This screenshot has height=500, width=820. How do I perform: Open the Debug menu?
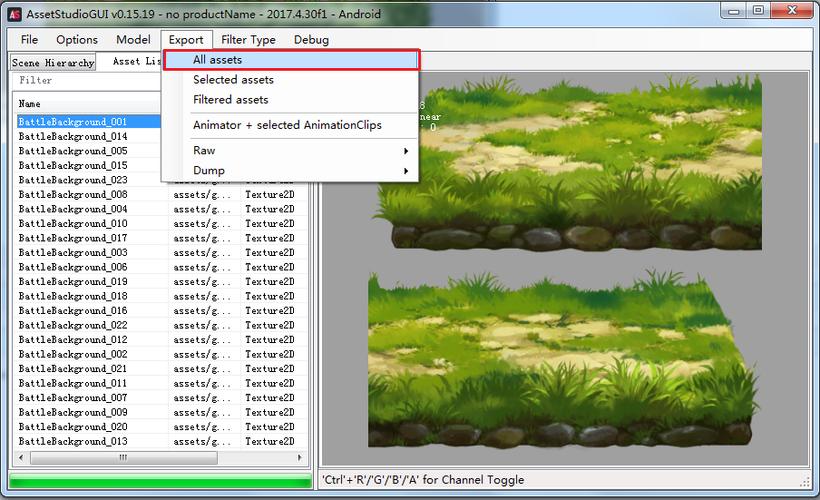(x=311, y=40)
